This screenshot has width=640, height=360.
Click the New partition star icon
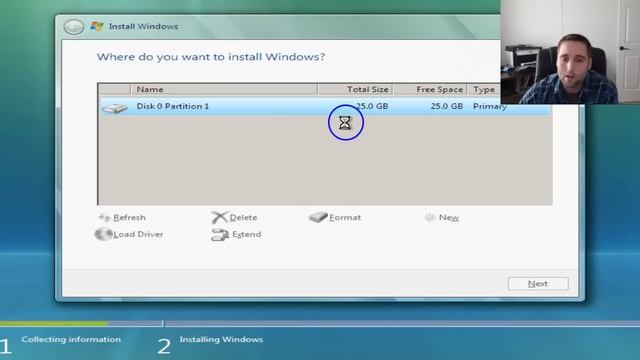(430, 217)
